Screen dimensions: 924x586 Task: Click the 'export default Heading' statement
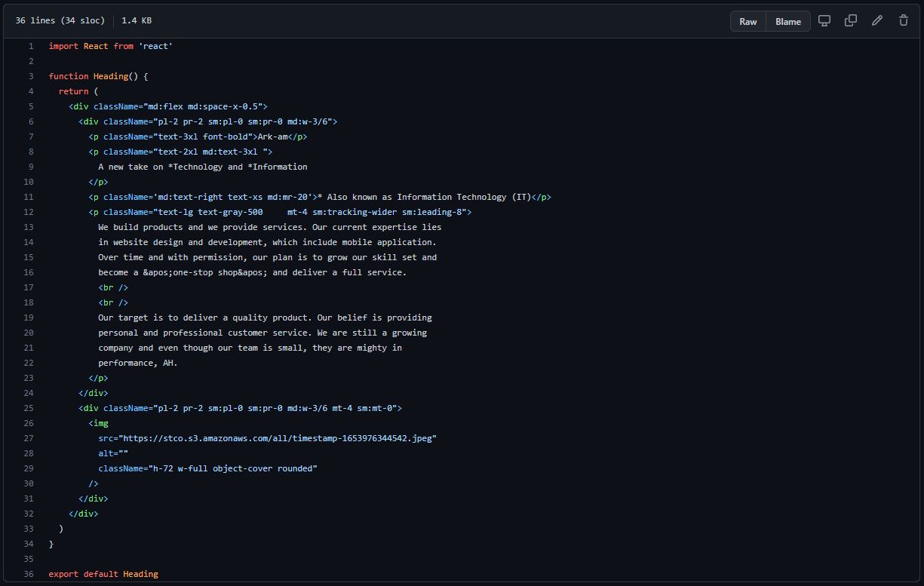(103, 574)
